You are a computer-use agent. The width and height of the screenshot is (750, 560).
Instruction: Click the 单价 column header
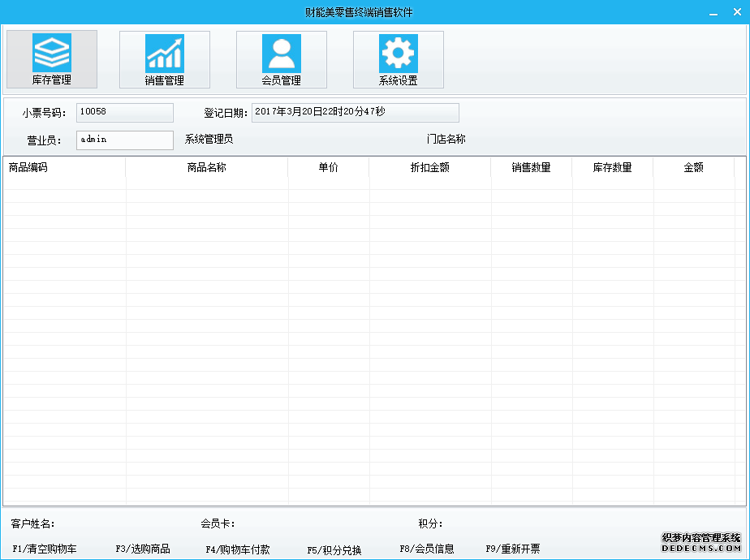pyautogui.click(x=328, y=167)
